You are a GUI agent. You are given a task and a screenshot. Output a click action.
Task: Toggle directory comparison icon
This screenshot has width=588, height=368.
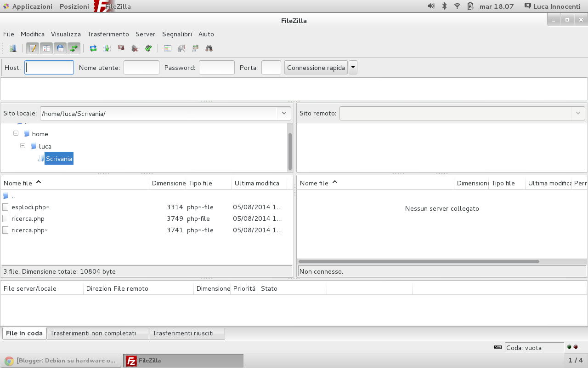coord(181,48)
